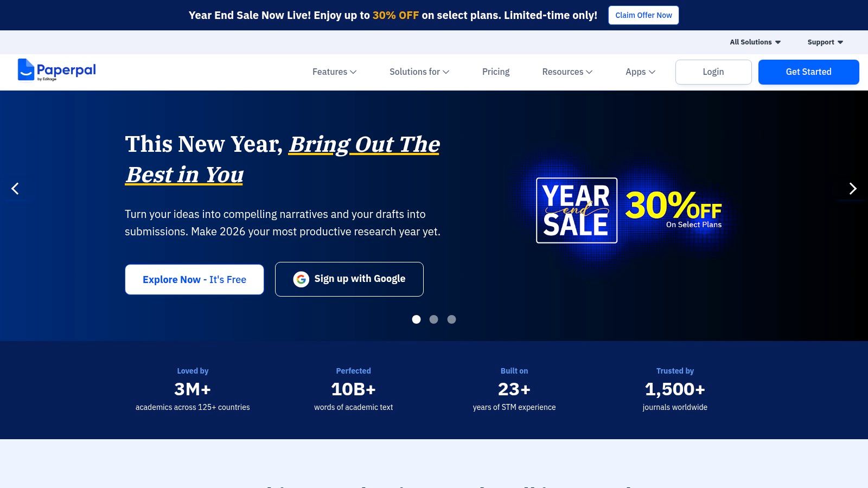
Task: Click the '1,500+' statistic
Action: pos(675,389)
